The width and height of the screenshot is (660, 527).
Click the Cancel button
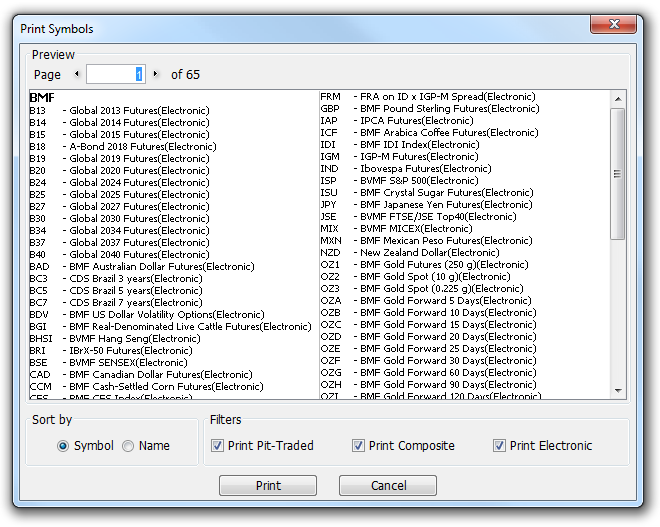[388, 485]
